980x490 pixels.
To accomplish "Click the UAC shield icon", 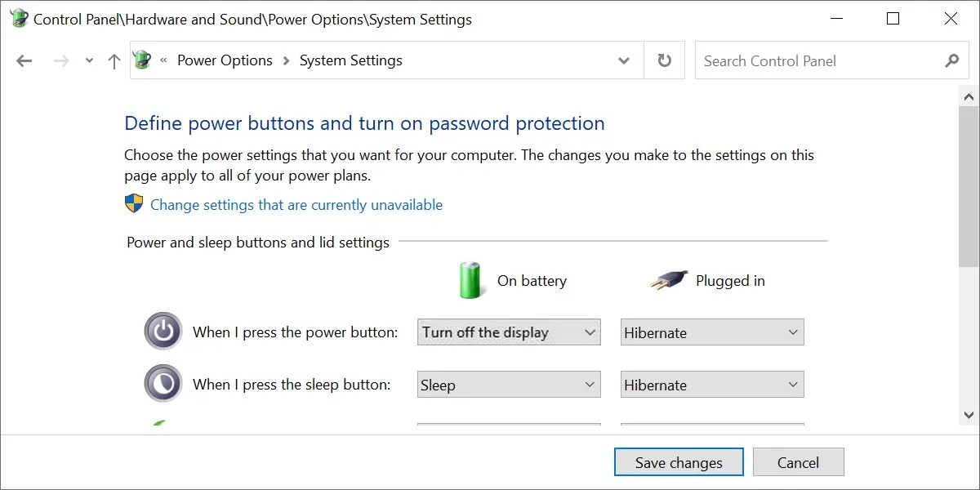I will point(131,203).
